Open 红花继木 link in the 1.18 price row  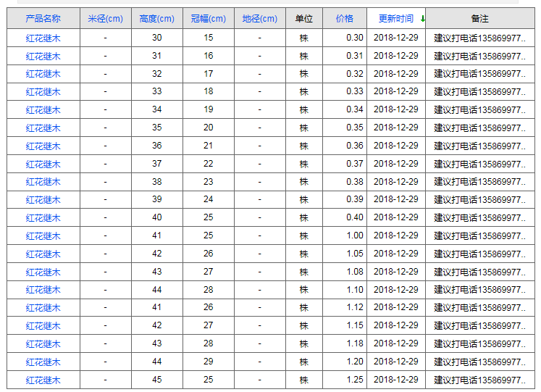43,344
